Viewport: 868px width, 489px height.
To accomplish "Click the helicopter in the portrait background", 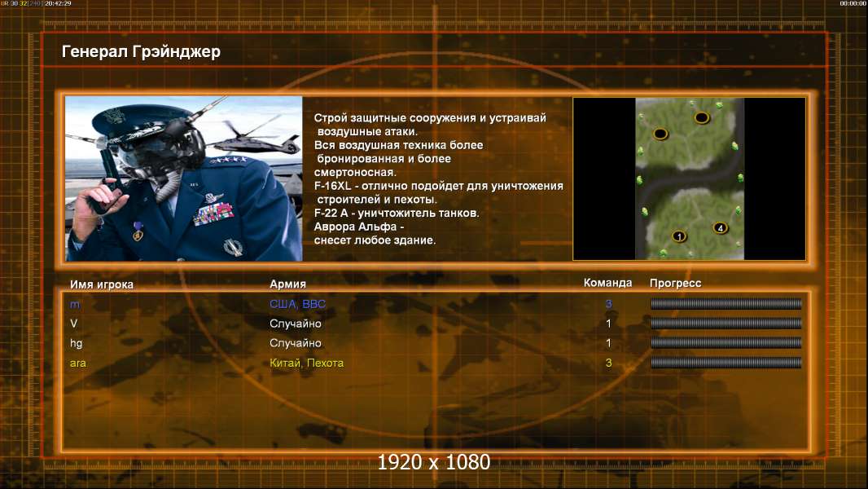I will click(x=256, y=138).
